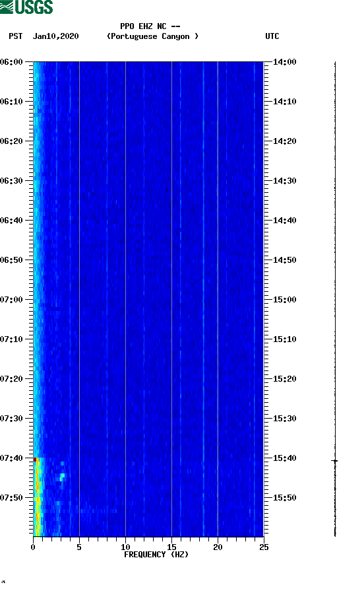Click the 15:30 UTC time label
This screenshot has width=364, height=589.
[284, 419]
